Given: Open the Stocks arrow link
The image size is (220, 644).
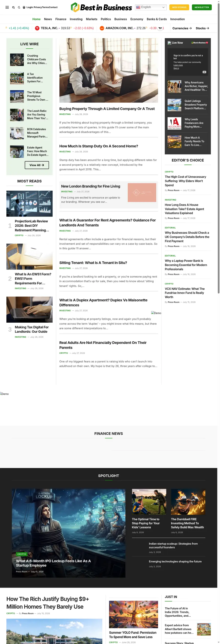Looking at the screenshot, I should click(202, 28).
